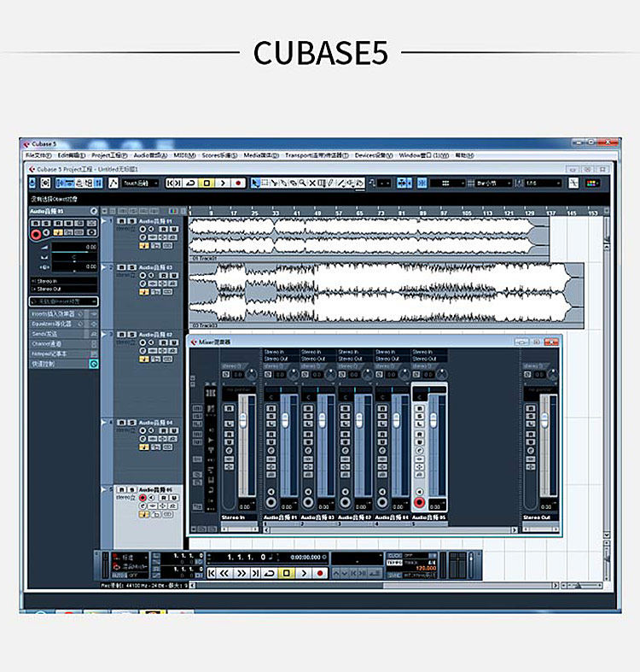
Task: Open the Devices menu
Action: 374,155
